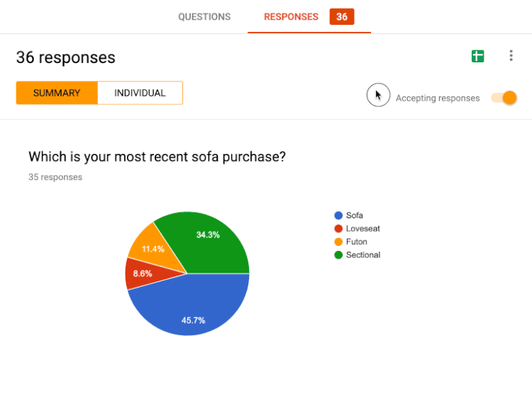Click the 36 responses heading

click(66, 57)
